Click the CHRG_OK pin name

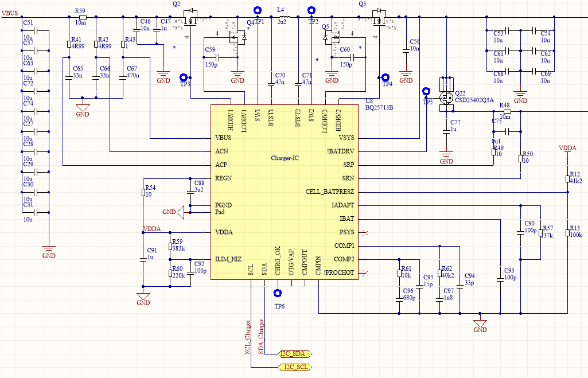[x=278, y=261]
